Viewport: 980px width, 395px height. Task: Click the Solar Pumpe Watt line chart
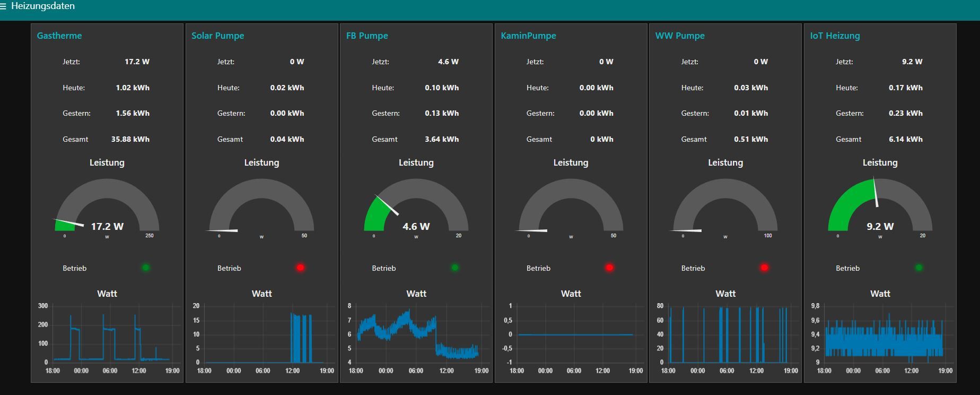point(264,339)
